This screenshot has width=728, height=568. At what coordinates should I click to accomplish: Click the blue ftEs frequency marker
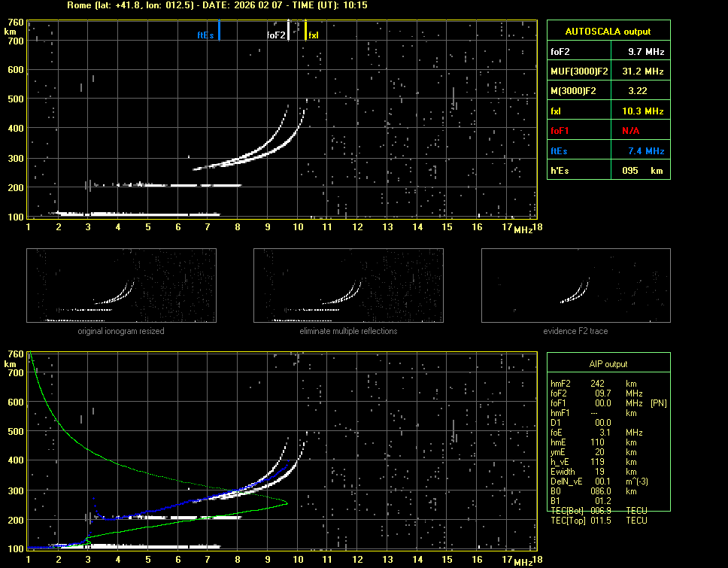point(219,31)
